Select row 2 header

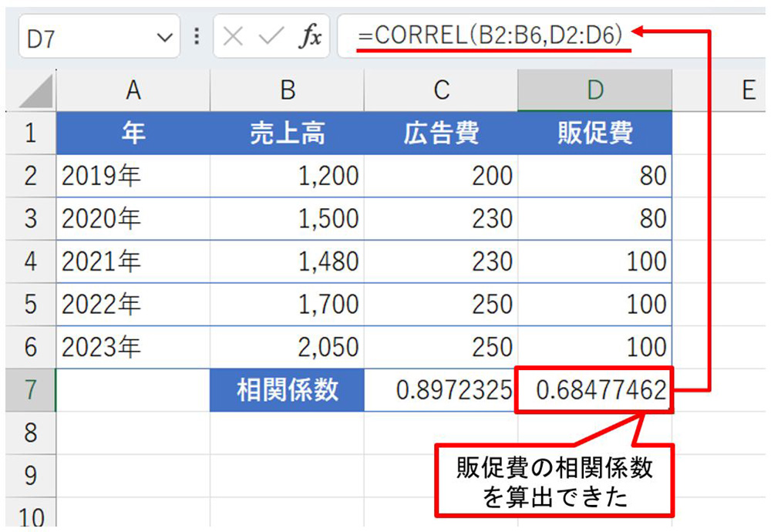(31, 176)
